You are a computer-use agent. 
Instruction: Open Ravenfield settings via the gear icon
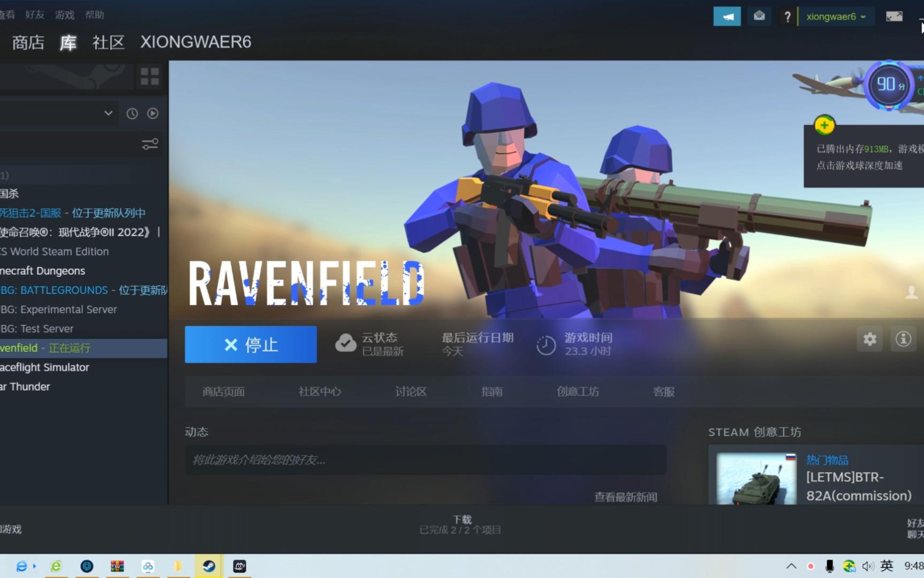tap(870, 339)
